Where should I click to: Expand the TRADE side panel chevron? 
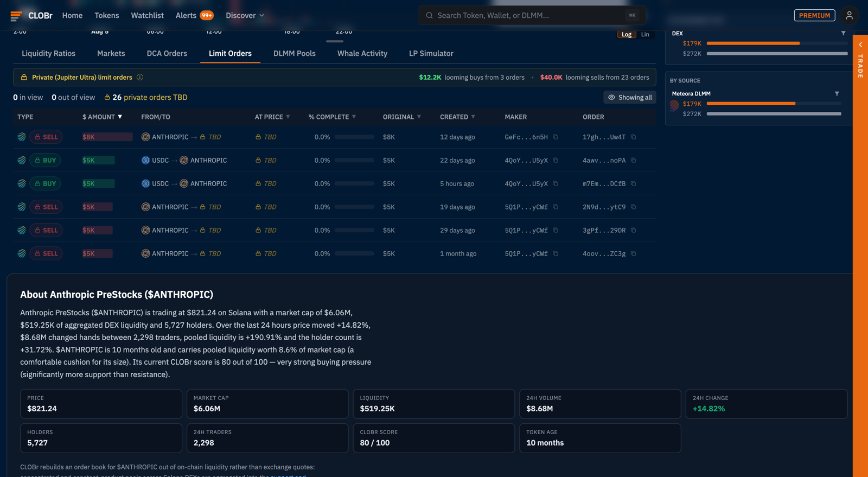(860, 44)
